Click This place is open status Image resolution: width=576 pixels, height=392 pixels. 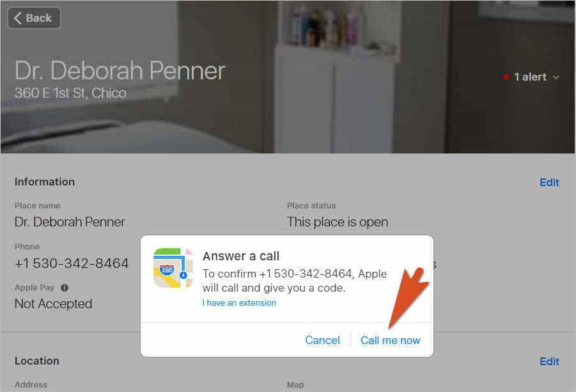tap(337, 222)
